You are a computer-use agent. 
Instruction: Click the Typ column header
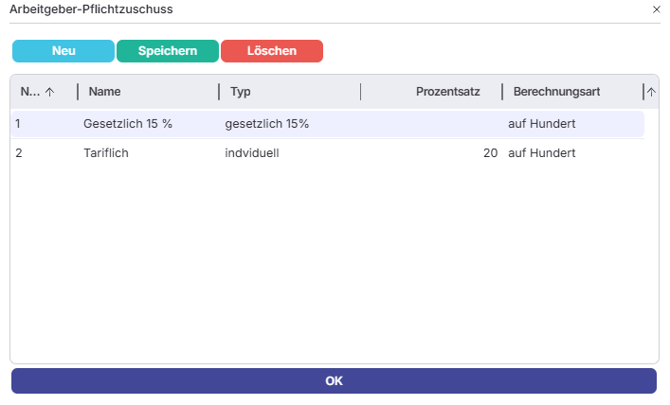(x=241, y=92)
